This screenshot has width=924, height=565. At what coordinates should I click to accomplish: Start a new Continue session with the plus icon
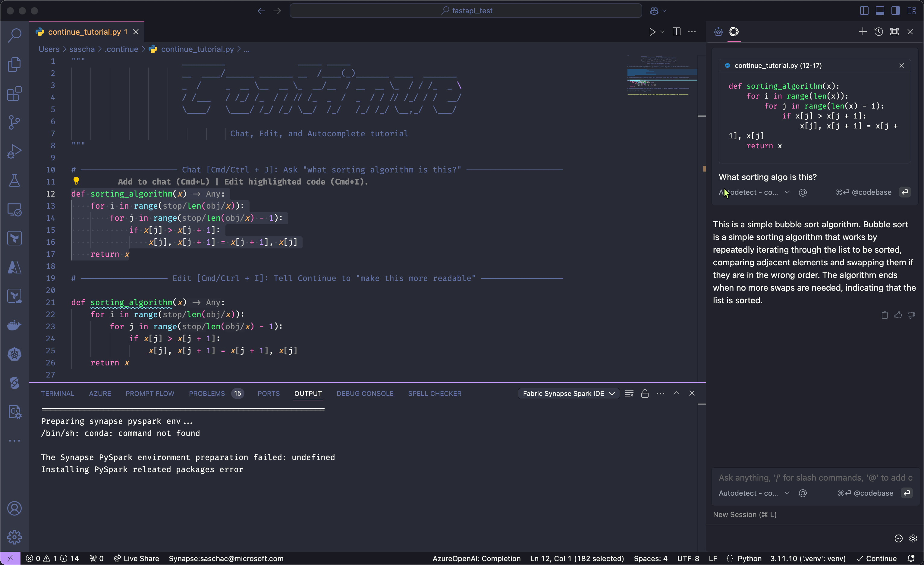pos(862,32)
